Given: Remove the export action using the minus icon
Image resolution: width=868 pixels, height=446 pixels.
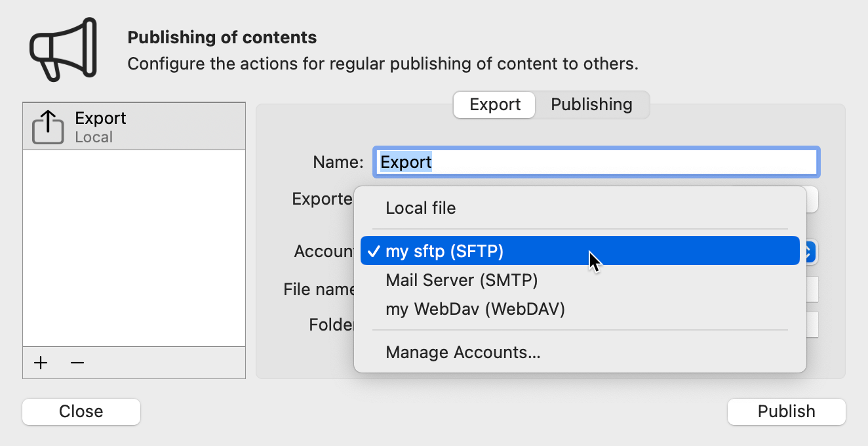Looking at the screenshot, I should click(77, 363).
